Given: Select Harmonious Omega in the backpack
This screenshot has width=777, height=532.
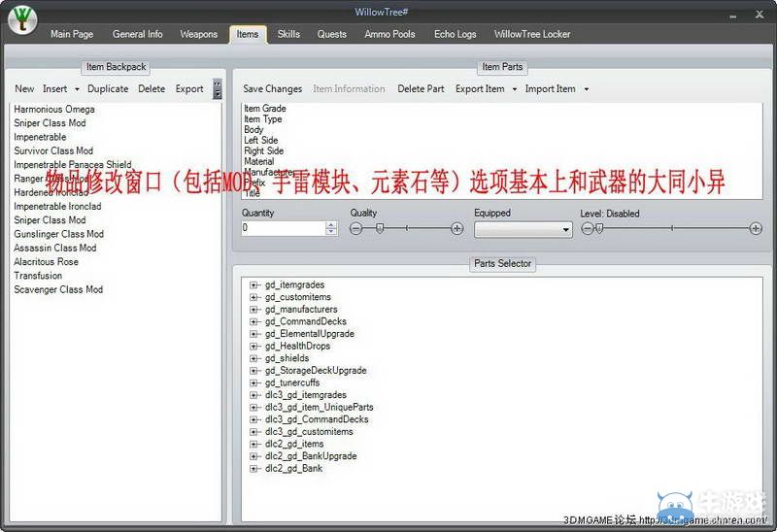Looking at the screenshot, I should coord(54,109).
